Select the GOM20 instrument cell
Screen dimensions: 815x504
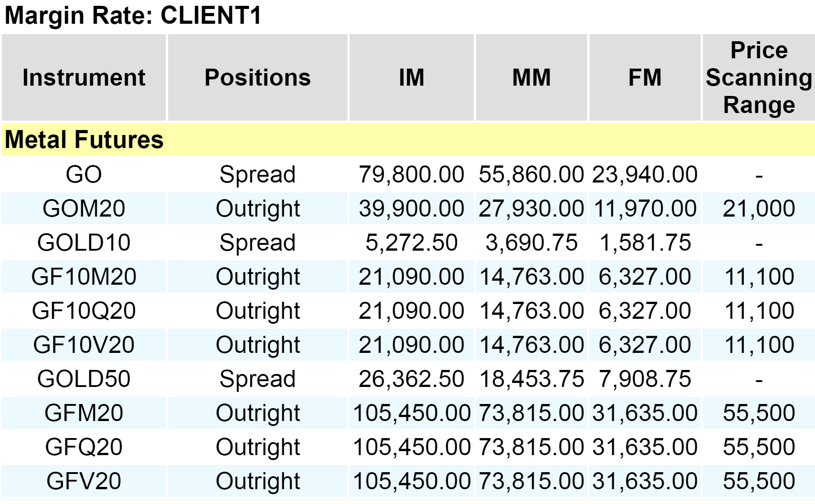84,209
